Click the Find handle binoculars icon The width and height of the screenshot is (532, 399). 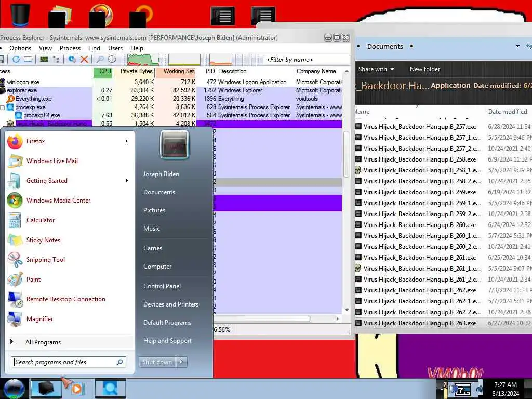click(x=100, y=59)
